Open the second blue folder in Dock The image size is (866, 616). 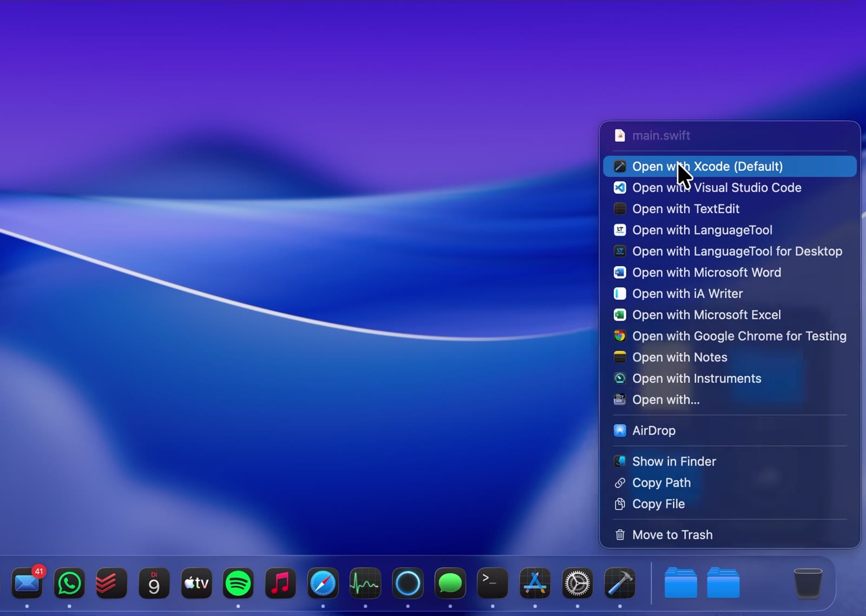723,583
